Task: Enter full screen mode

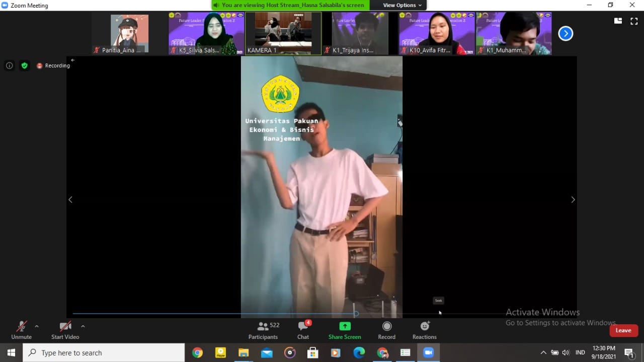Action: pos(634,21)
